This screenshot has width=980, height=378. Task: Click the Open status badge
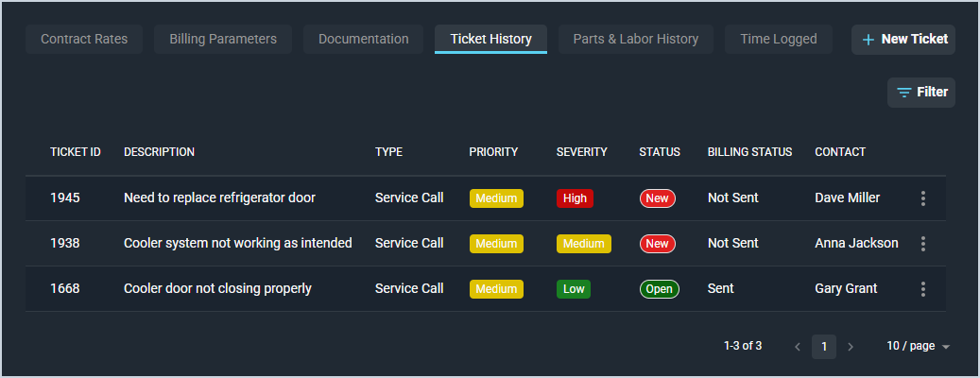pos(659,289)
